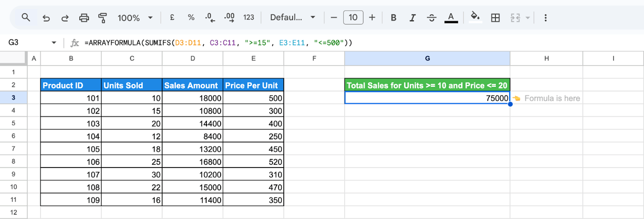Image resolution: width=644 pixels, height=219 pixels.
Task: Format selected cell as percent
Action: pyautogui.click(x=191, y=17)
